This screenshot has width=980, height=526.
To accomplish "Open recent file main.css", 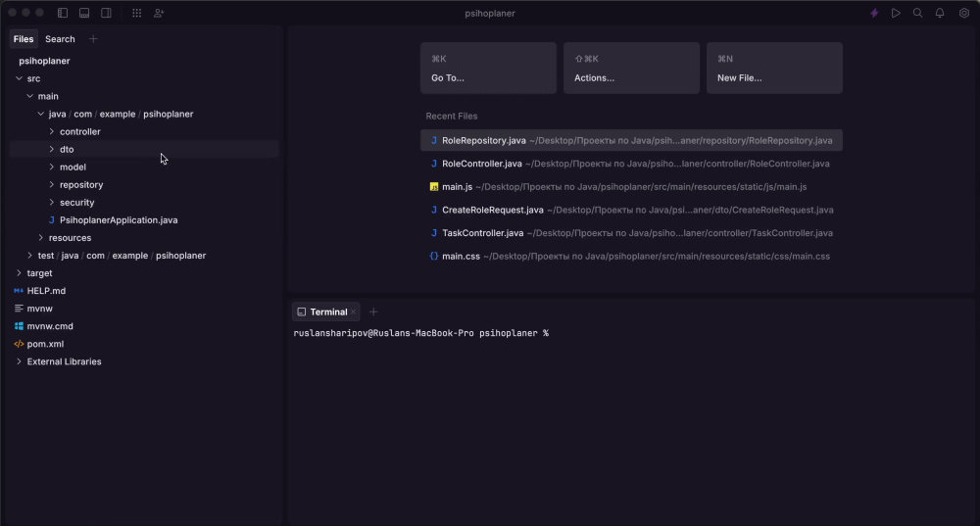I will 631,256.
